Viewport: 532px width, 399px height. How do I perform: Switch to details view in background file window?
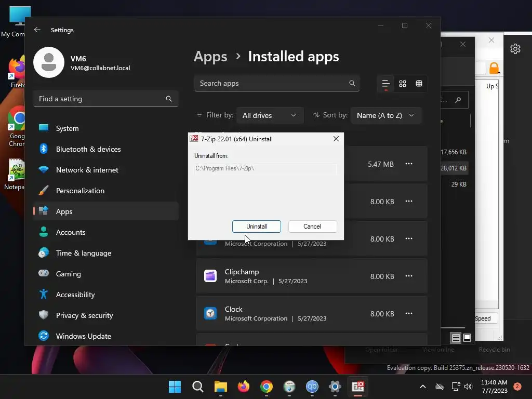[x=456, y=338]
